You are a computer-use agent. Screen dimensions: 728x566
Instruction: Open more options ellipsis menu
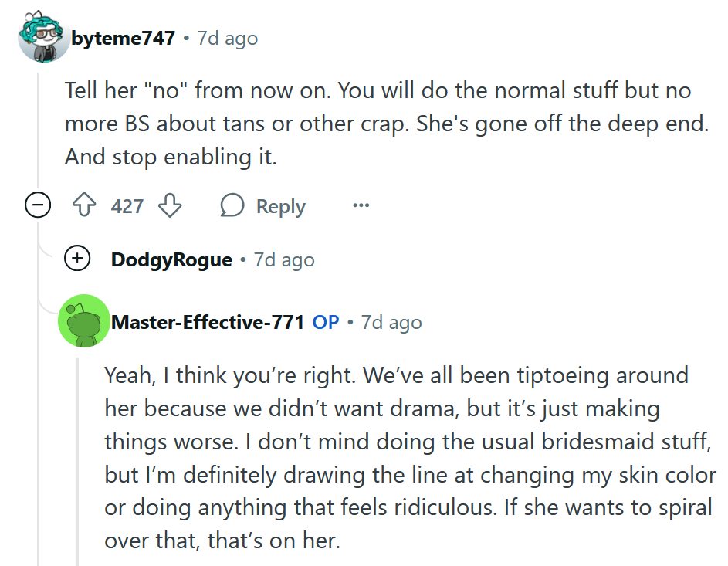[x=361, y=206]
